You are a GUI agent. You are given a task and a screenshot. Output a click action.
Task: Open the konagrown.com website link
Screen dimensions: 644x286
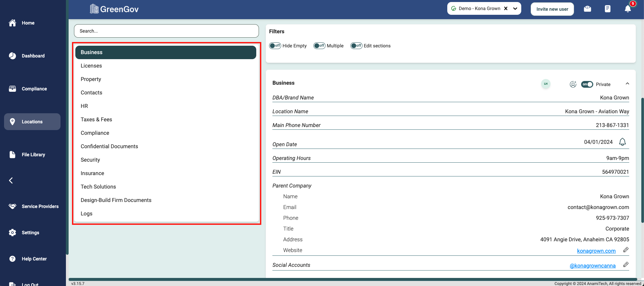pyautogui.click(x=596, y=251)
